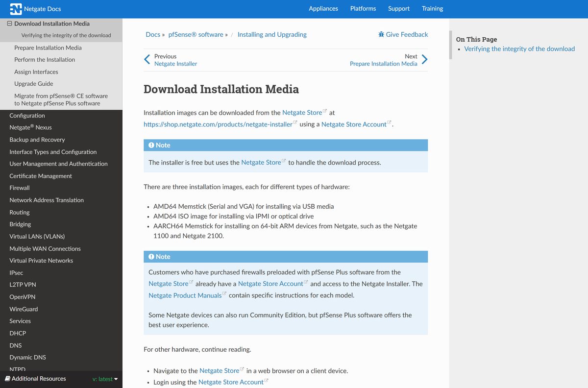Open Bridging sidebar section
Image resolution: width=588 pixels, height=388 pixels.
click(x=20, y=224)
